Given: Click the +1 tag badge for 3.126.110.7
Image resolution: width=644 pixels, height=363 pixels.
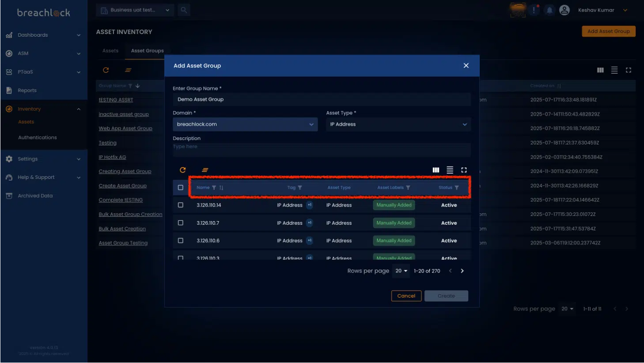Looking at the screenshot, I should pyautogui.click(x=310, y=223).
